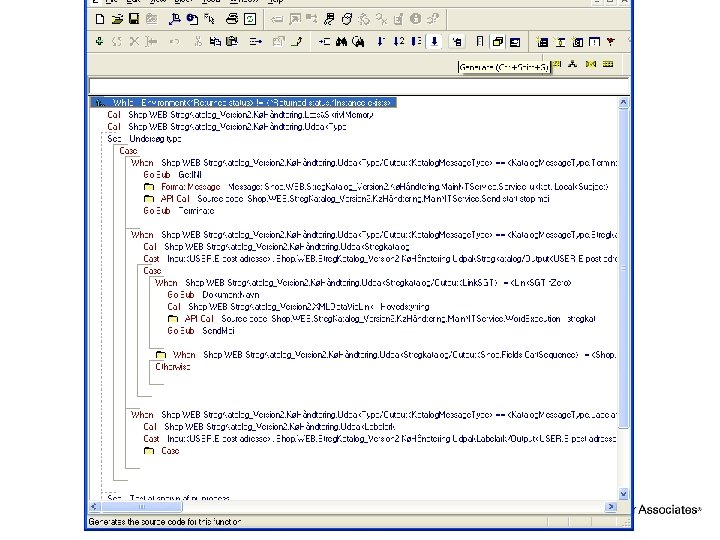
Task: Click the cascade windows toolbar icon
Action: click(497, 42)
